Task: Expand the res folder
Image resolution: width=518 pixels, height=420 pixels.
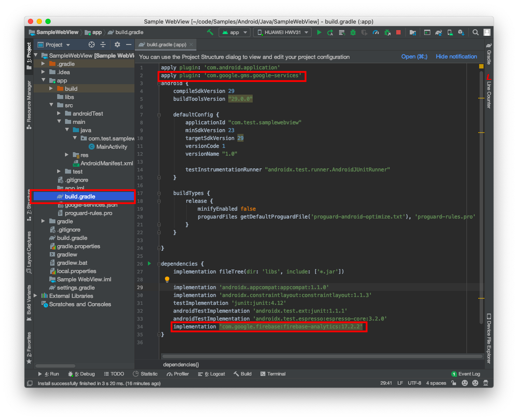Action: tap(67, 155)
